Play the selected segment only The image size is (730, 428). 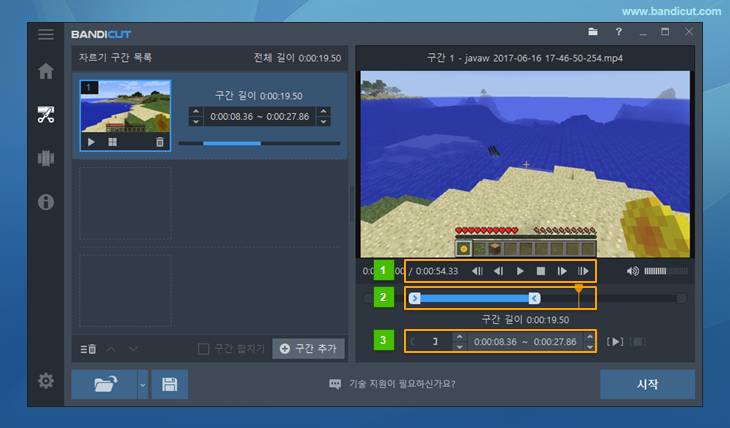click(615, 342)
